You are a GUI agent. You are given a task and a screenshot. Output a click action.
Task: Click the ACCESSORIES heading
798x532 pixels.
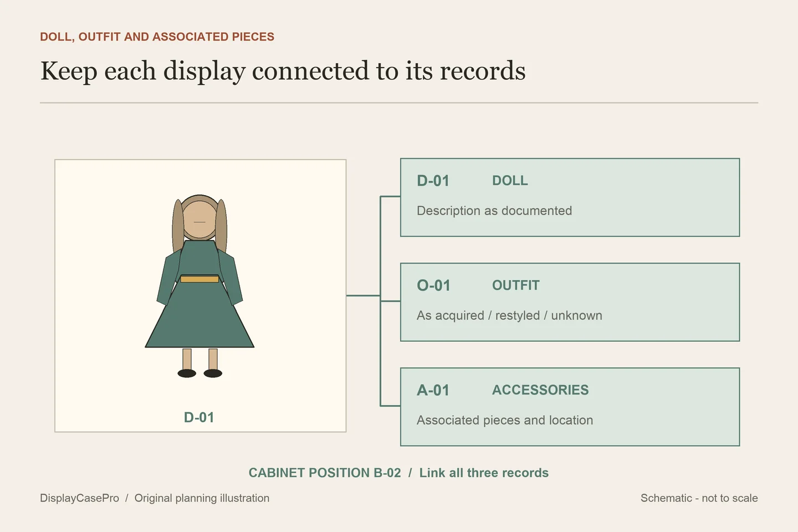pos(540,390)
